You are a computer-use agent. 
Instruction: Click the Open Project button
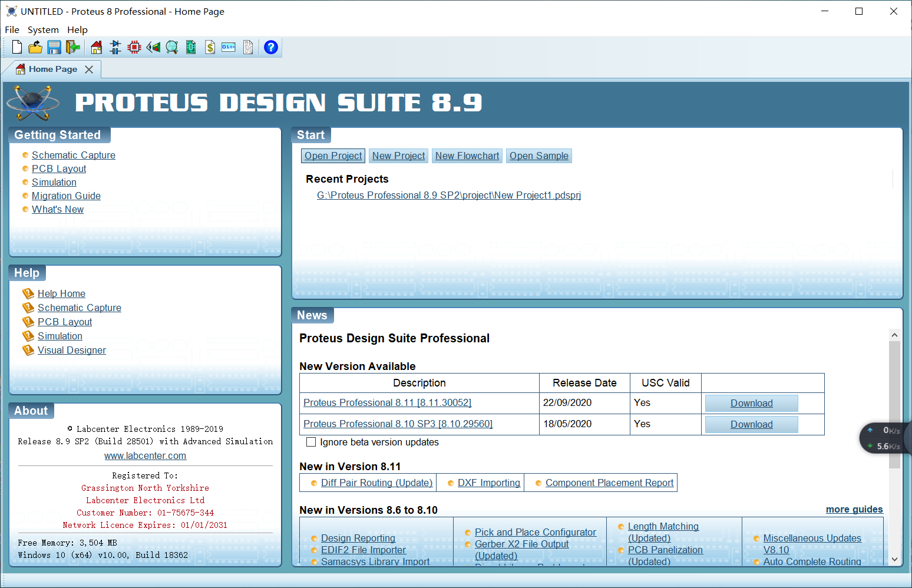tap(333, 156)
